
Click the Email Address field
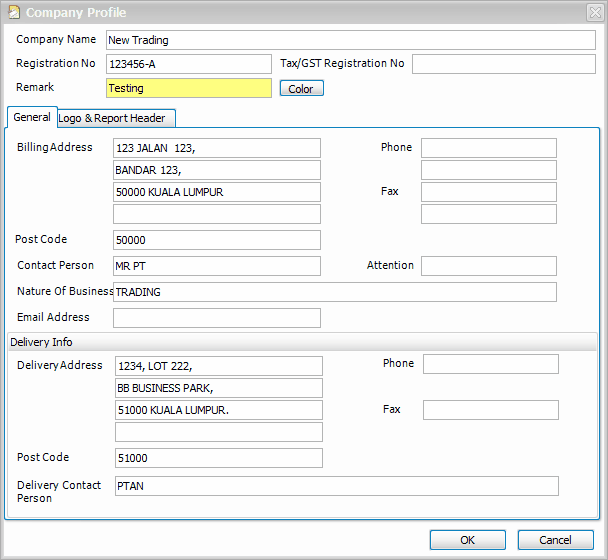click(217, 318)
